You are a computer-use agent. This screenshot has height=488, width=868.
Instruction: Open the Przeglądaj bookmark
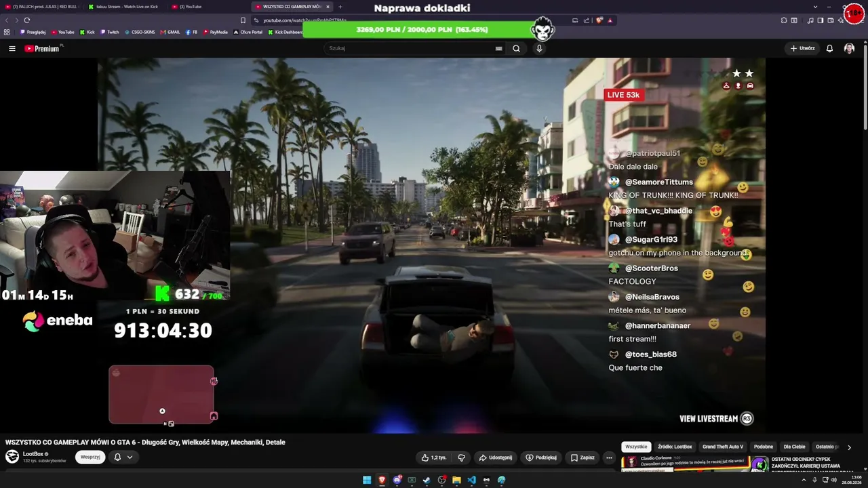[33, 32]
